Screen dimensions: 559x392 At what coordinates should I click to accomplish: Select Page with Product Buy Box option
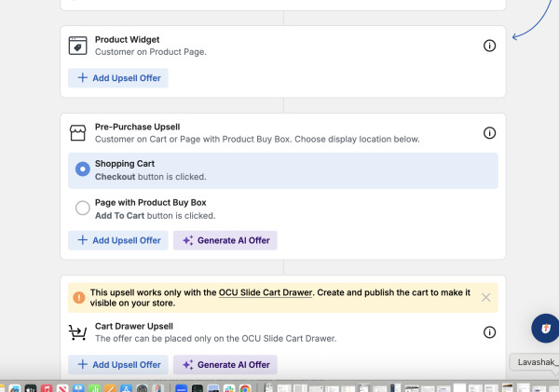click(x=82, y=208)
